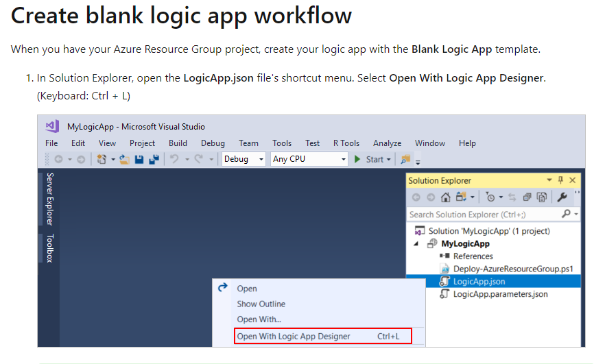Open the Window menu

[430, 143]
